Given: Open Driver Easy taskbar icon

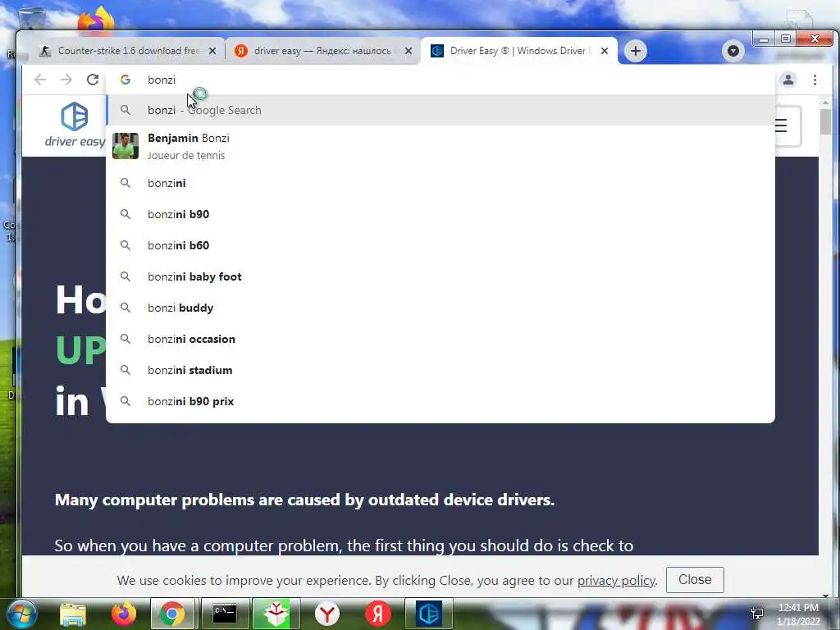Looking at the screenshot, I should [428, 614].
